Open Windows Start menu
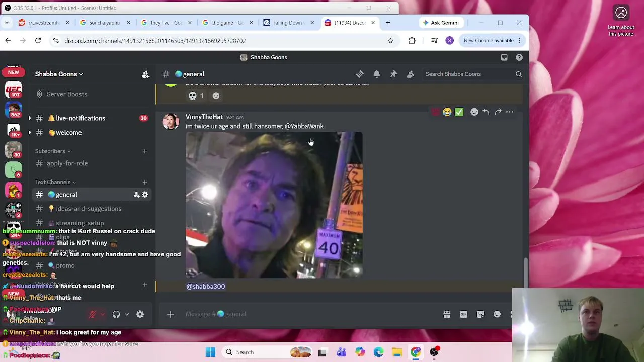644x362 pixels. pos(210,352)
